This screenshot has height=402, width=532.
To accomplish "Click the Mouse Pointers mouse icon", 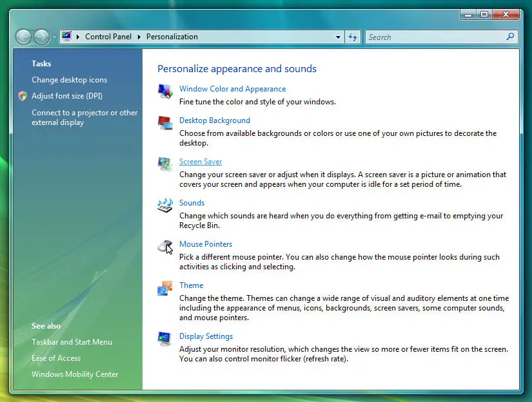I will coord(165,247).
